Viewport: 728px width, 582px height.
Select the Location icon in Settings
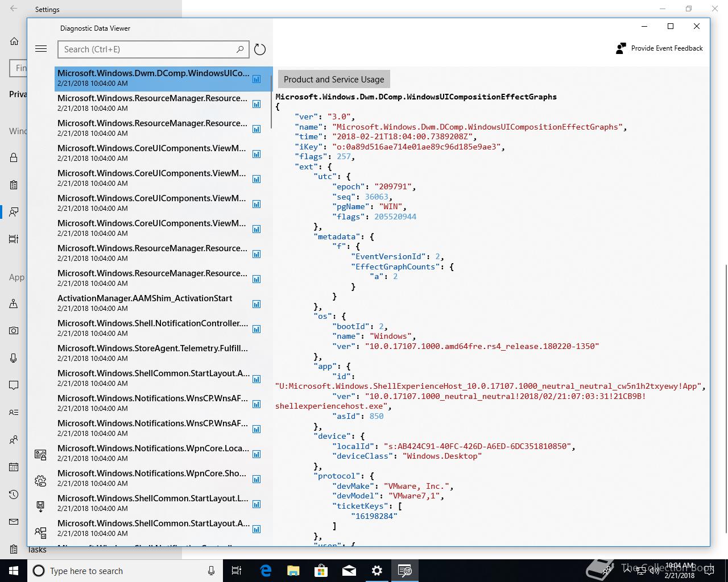pyautogui.click(x=14, y=304)
